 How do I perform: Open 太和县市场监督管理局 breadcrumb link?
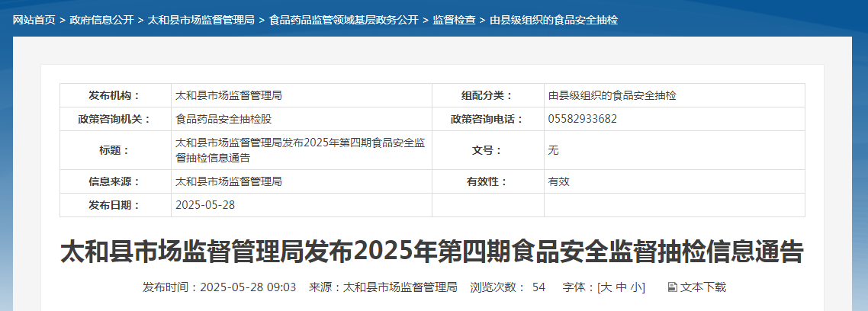[201, 21]
